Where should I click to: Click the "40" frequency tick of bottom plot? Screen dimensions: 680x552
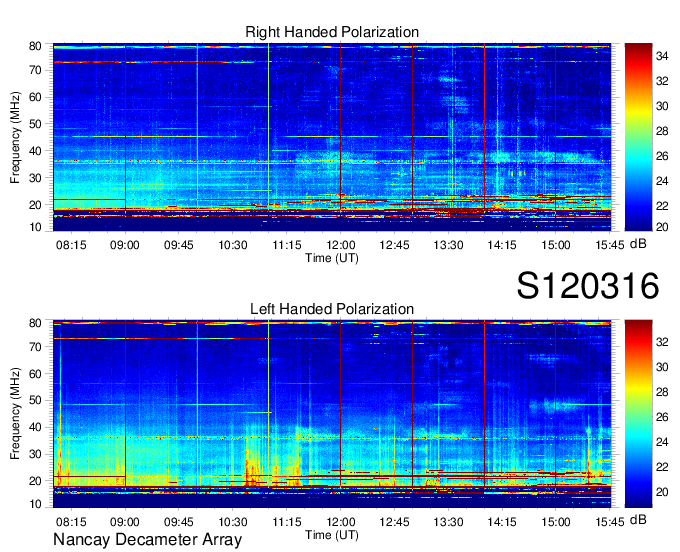[x=35, y=428]
